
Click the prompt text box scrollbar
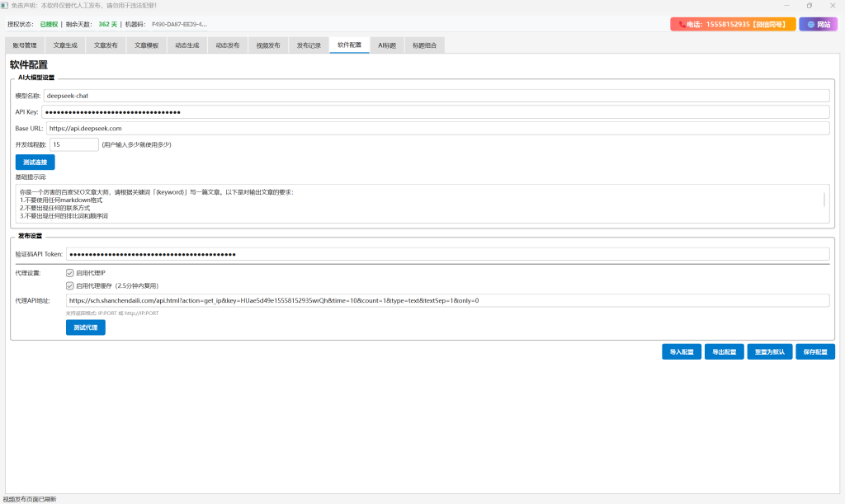coord(824,200)
